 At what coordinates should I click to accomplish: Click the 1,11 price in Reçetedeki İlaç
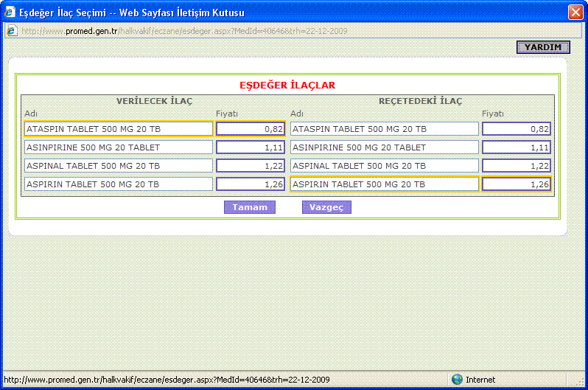pyautogui.click(x=517, y=147)
